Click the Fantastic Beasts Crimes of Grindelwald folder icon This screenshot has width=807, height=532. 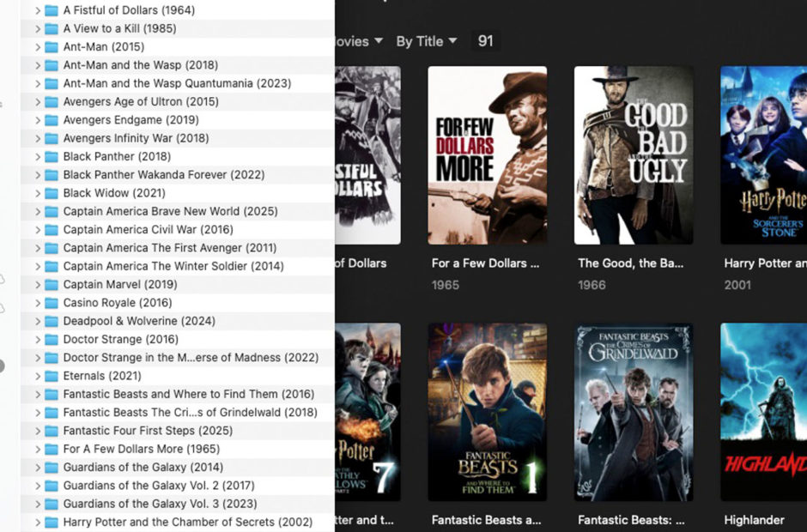[x=52, y=412]
